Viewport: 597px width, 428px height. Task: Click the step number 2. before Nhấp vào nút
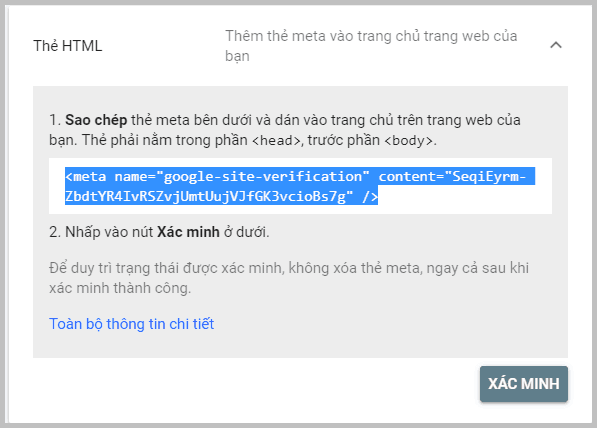pos(55,232)
